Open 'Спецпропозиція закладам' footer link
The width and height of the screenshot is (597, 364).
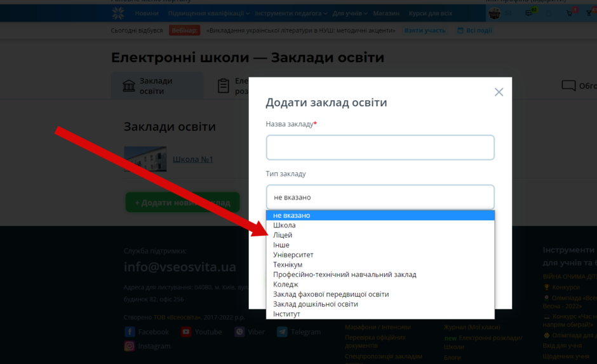384,356
